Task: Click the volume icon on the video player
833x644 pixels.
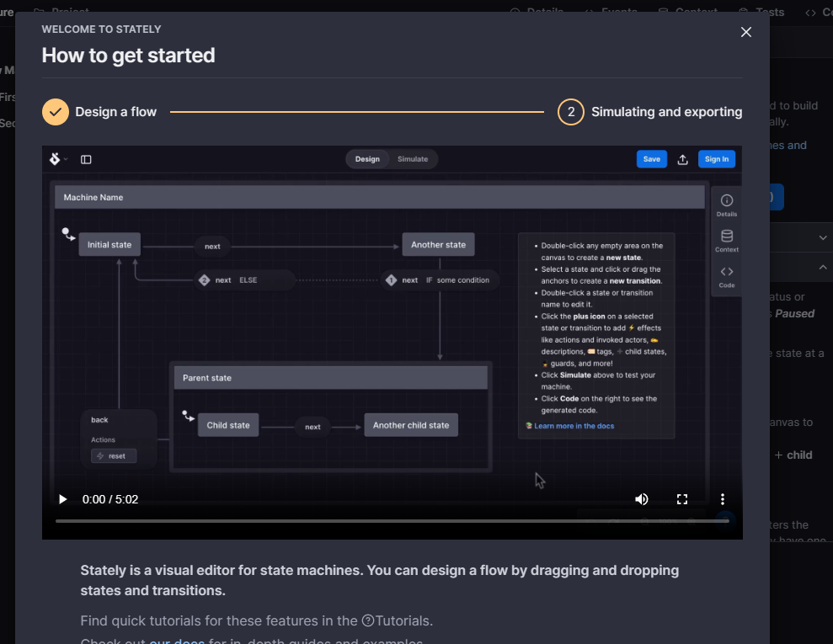Action: [x=642, y=498]
